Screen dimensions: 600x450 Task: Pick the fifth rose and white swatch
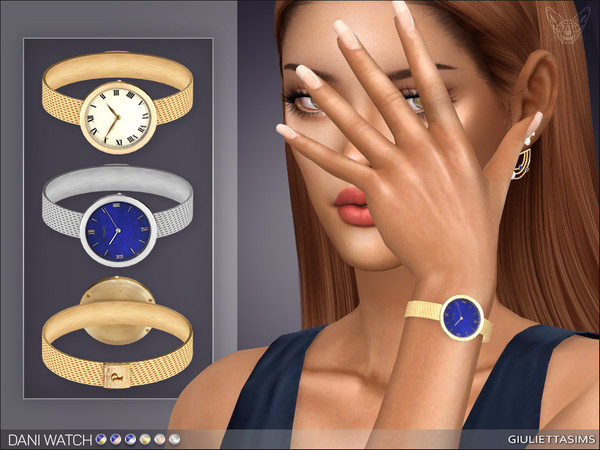[160, 439]
